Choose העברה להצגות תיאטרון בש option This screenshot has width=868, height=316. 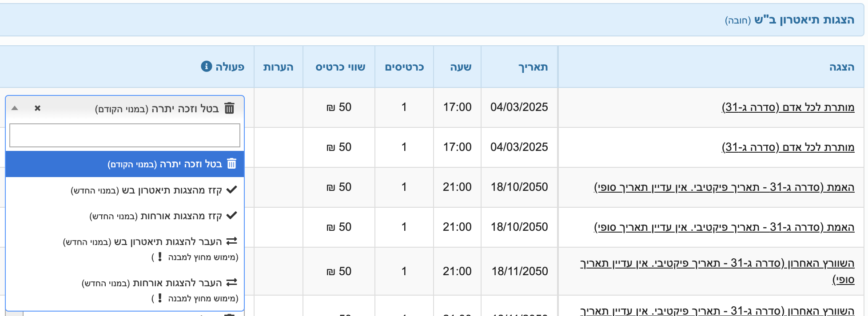coord(125,249)
